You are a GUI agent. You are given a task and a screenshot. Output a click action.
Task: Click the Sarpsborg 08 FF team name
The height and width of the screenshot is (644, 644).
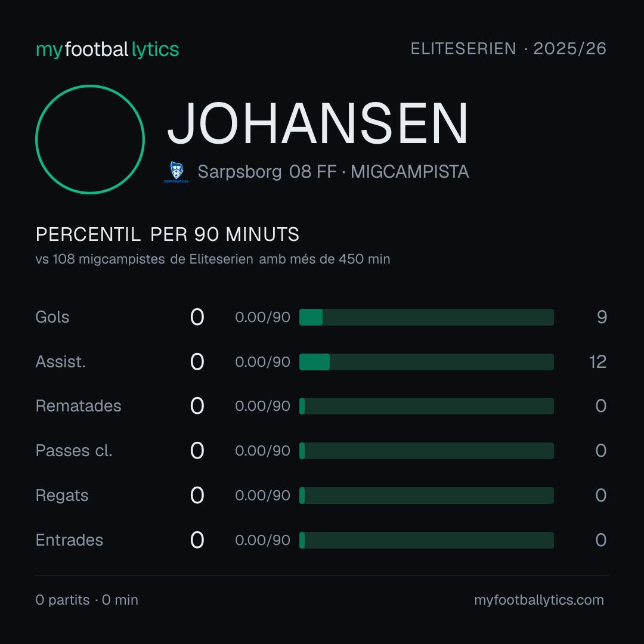click(x=267, y=172)
